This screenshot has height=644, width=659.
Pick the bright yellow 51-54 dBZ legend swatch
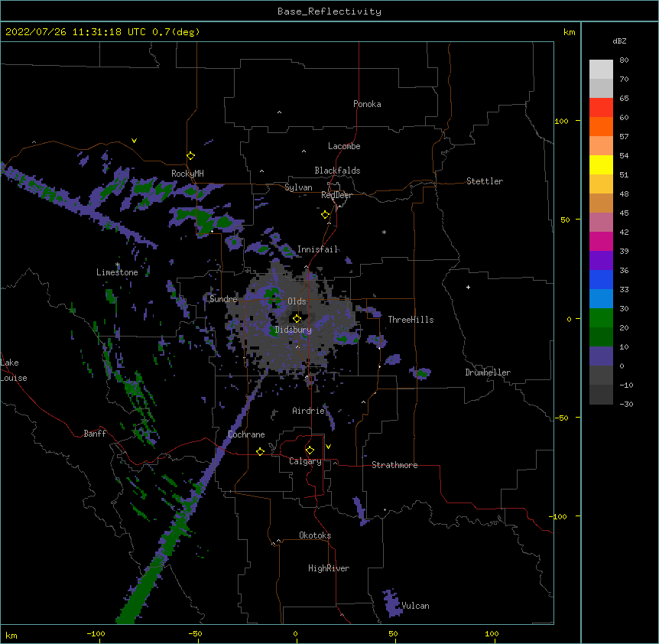click(601, 164)
